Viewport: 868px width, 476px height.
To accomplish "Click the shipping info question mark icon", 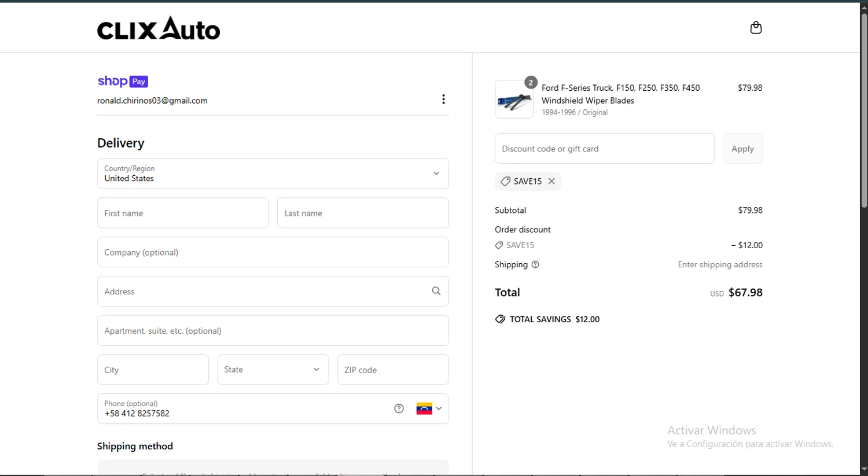I will point(535,264).
